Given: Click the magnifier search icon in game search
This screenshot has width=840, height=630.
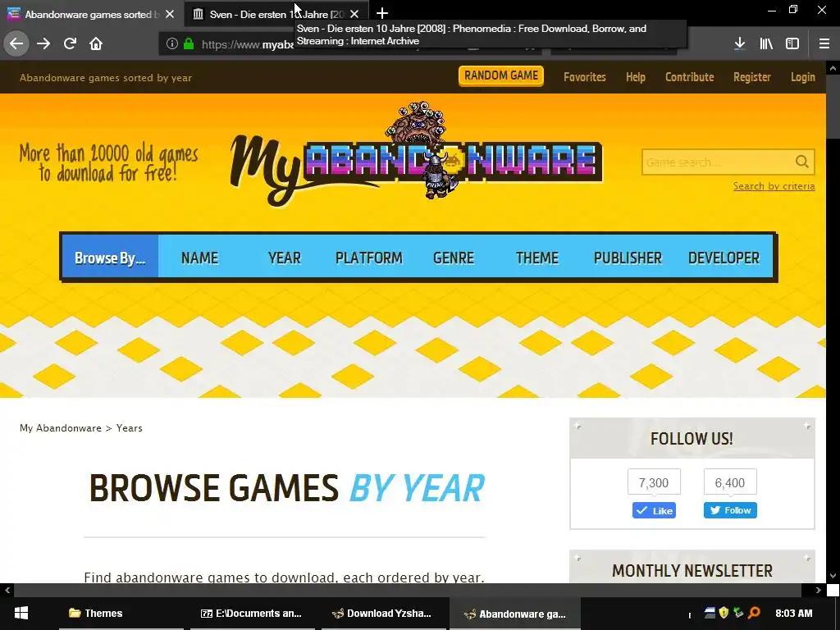Looking at the screenshot, I should (801, 162).
